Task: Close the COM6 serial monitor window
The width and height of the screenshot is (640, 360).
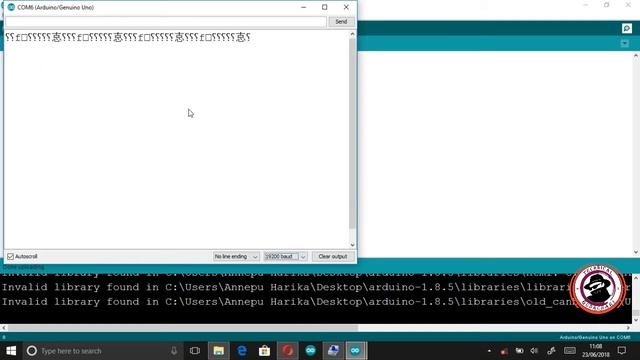Action: point(346,7)
